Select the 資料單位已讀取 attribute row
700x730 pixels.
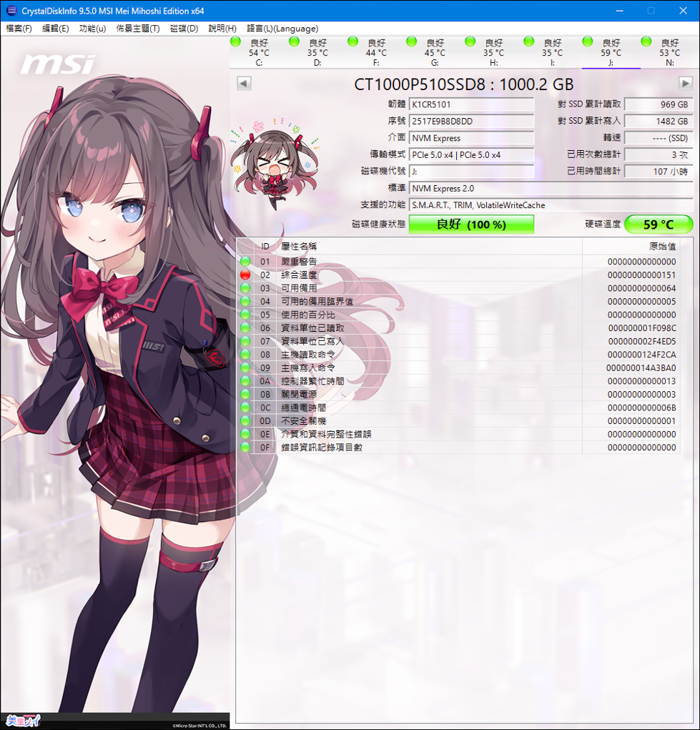(x=458, y=327)
